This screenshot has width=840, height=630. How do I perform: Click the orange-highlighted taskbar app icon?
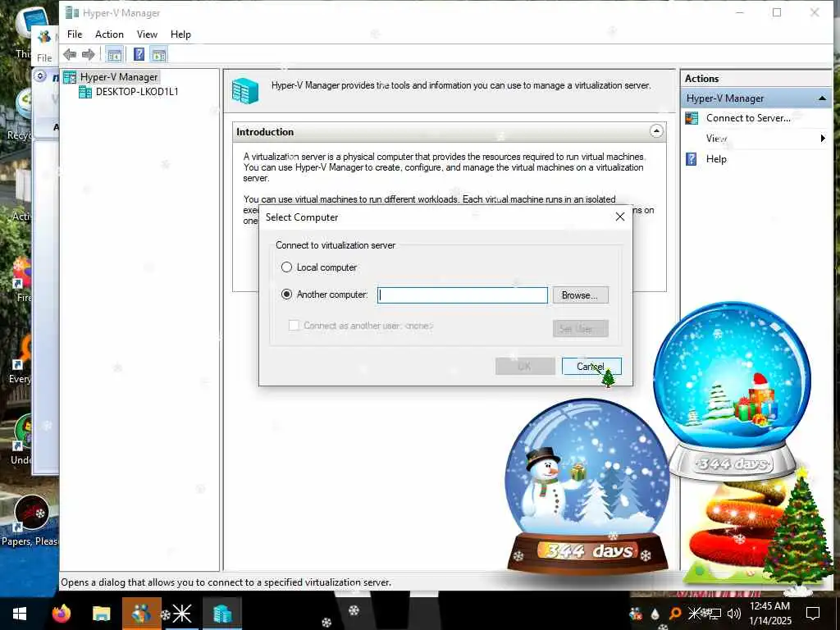coord(141,614)
